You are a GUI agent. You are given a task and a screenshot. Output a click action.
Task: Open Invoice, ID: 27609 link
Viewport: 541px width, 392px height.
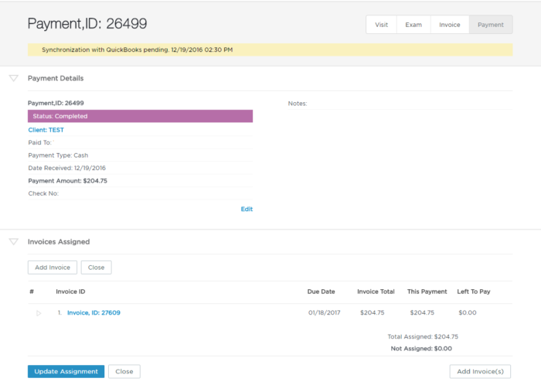pyautogui.click(x=94, y=312)
